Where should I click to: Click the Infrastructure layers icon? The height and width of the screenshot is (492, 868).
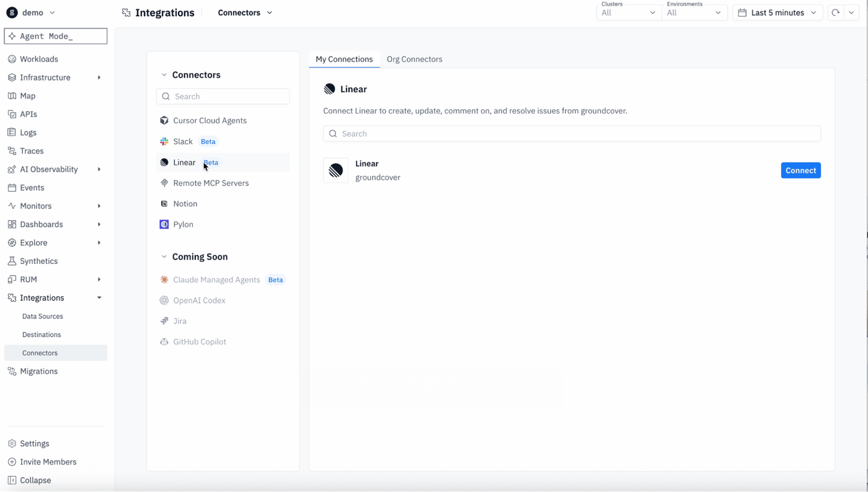coord(12,77)
